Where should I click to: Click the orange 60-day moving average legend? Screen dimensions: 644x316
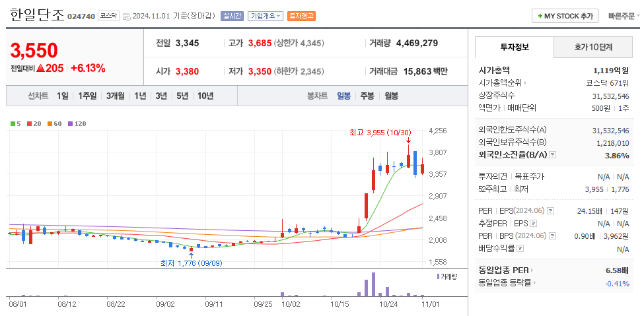tap(54, 123)
